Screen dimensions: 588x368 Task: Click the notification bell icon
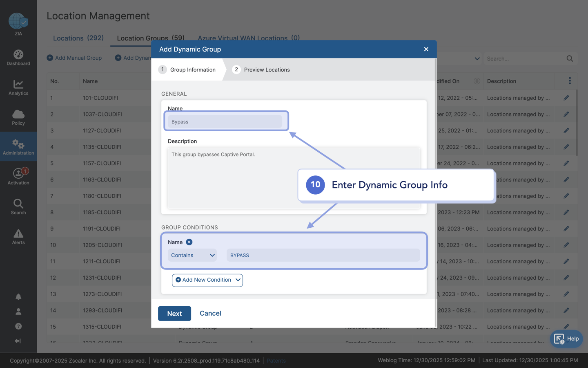[x=18, y=297]
